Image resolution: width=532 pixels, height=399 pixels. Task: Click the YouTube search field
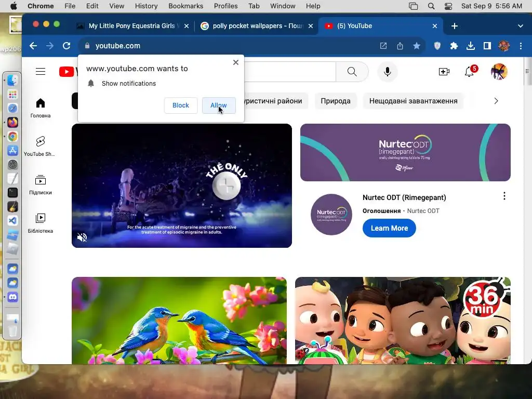(289, 72)
